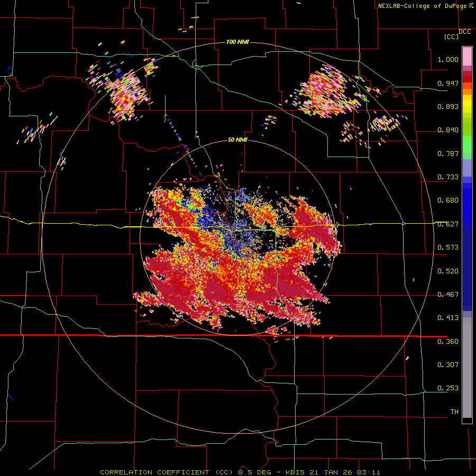476x476 pixels.
Task: Click the TH threshold label
Action: [x=454, y=412]
